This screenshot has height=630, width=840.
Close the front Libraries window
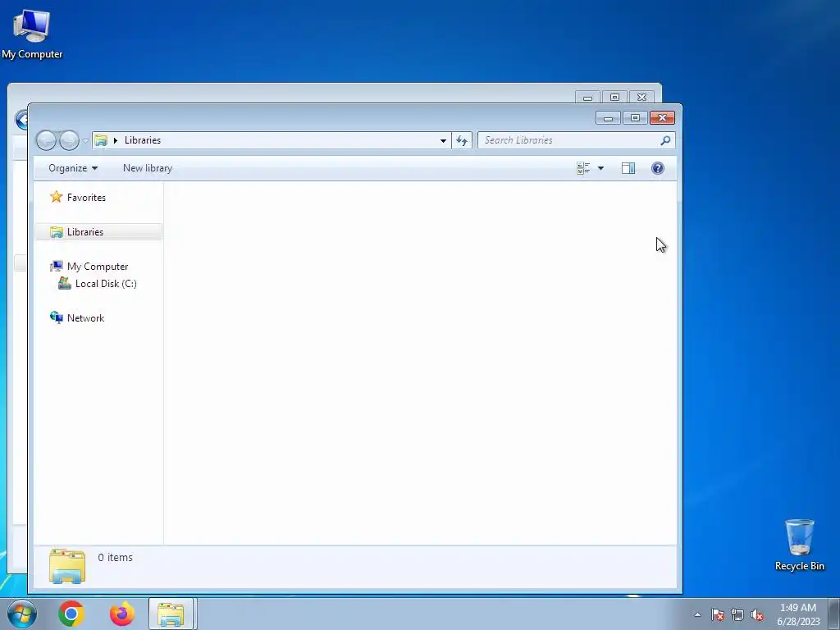pyautogui.click(x=662, y=118)
